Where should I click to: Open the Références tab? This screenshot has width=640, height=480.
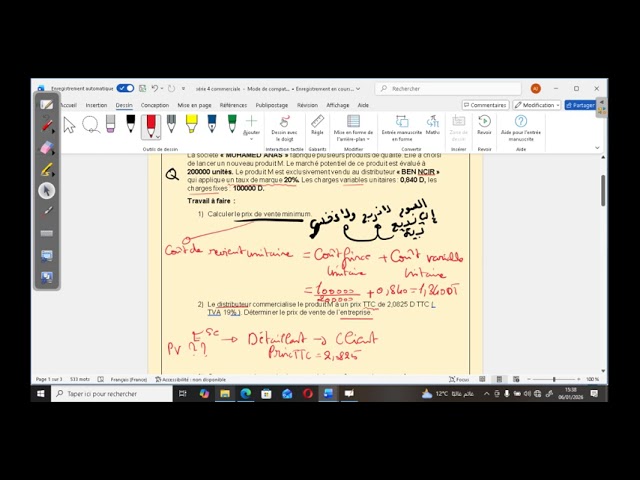point(233,105)
